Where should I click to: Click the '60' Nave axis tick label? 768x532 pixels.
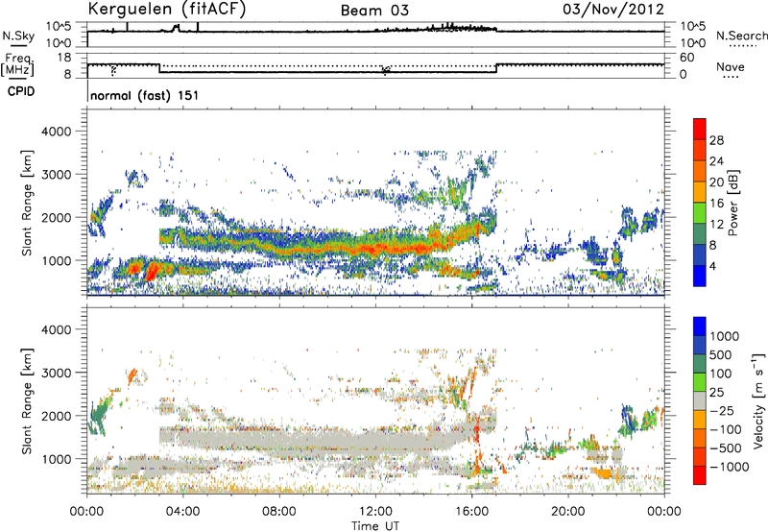click(687, 58)
